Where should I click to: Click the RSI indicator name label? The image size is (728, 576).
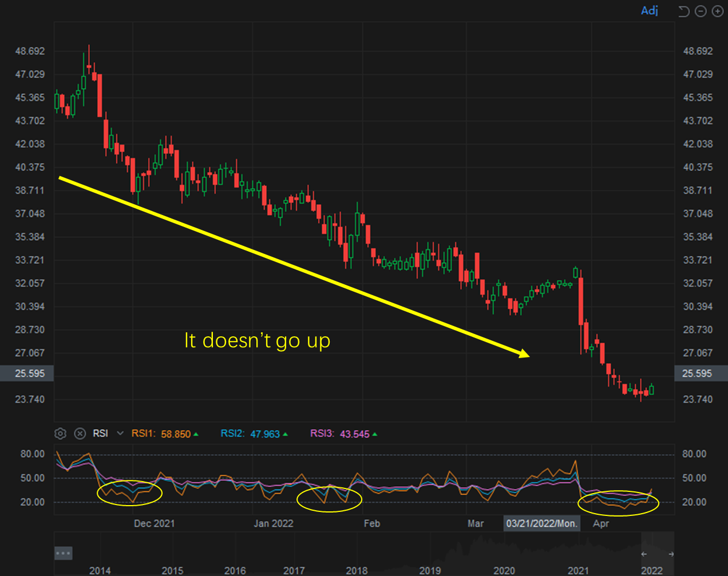tap(101, 434)
